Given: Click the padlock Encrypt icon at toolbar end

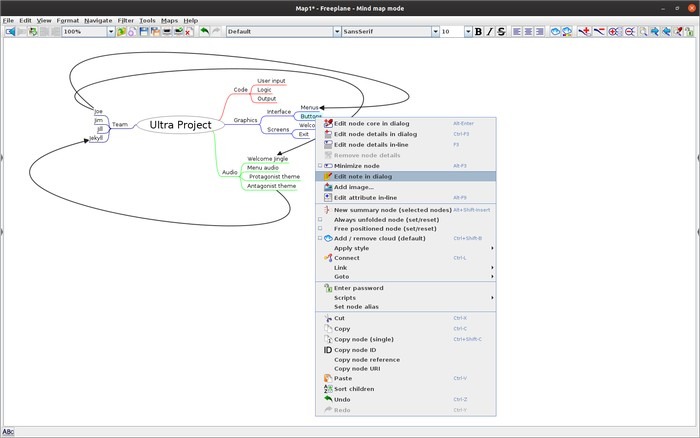Looking at the screenshot, I should pyautogui.click(x=690, y=31).
